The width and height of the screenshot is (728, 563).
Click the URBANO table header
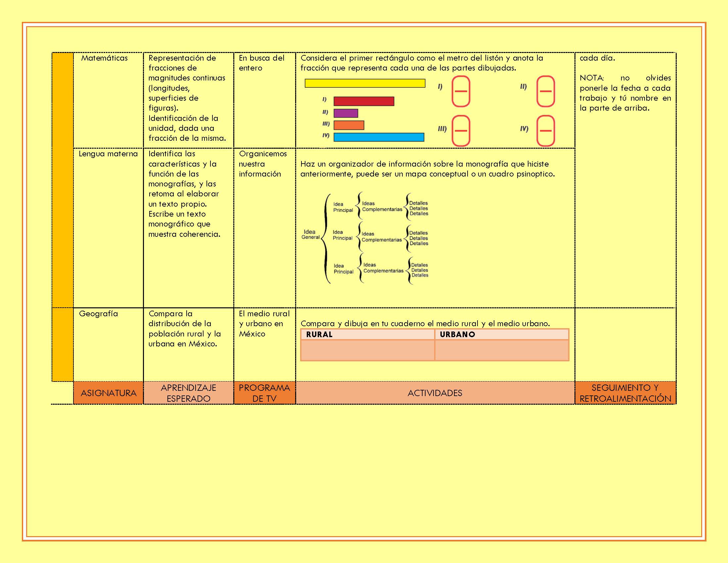tap(502, 334)
